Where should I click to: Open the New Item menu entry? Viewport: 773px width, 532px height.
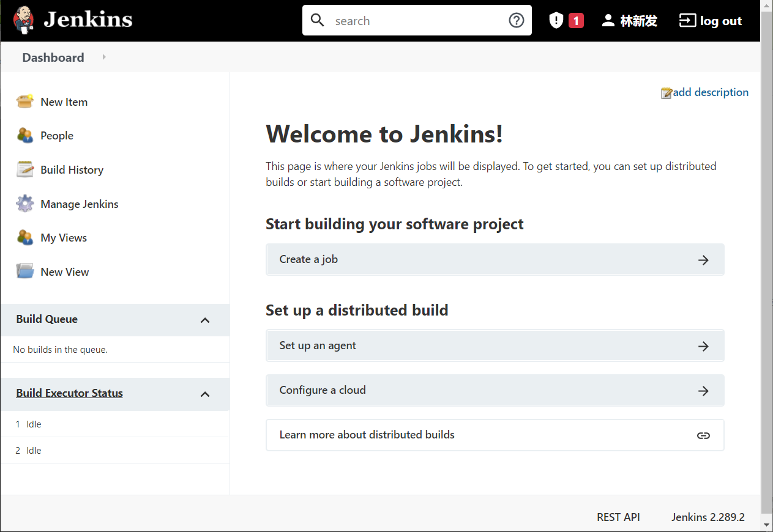tap(64, 102)
